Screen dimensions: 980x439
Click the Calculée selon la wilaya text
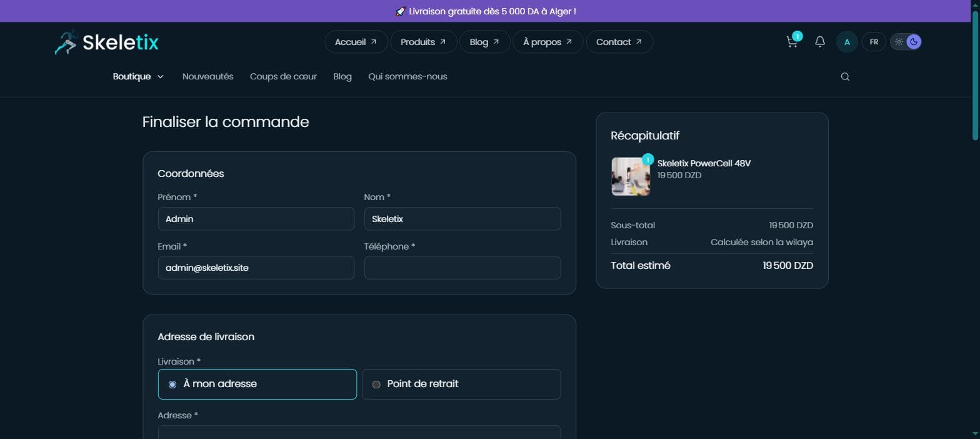(x=761, y=242)
